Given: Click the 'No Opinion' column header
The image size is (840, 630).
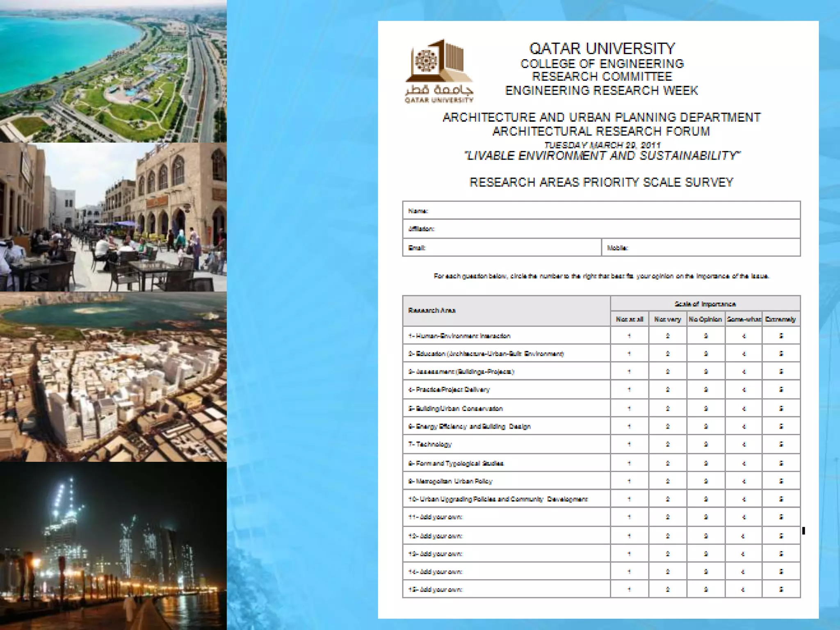Looking at the screenshot, I should [705, 319].
